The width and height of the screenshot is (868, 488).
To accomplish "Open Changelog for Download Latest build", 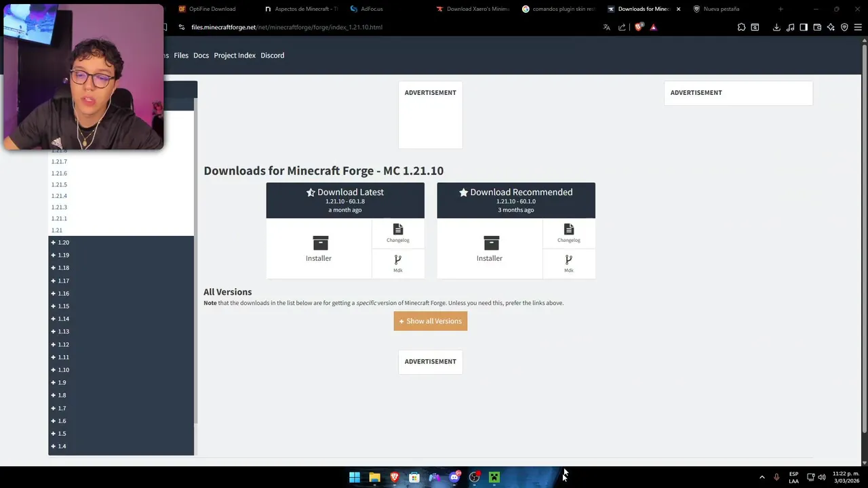I will 398,233.
